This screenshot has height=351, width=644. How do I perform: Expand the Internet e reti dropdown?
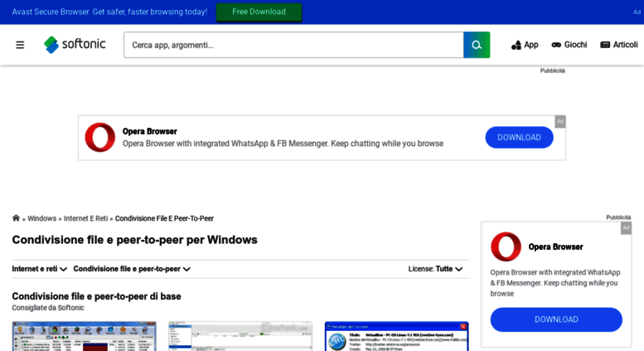40,269
